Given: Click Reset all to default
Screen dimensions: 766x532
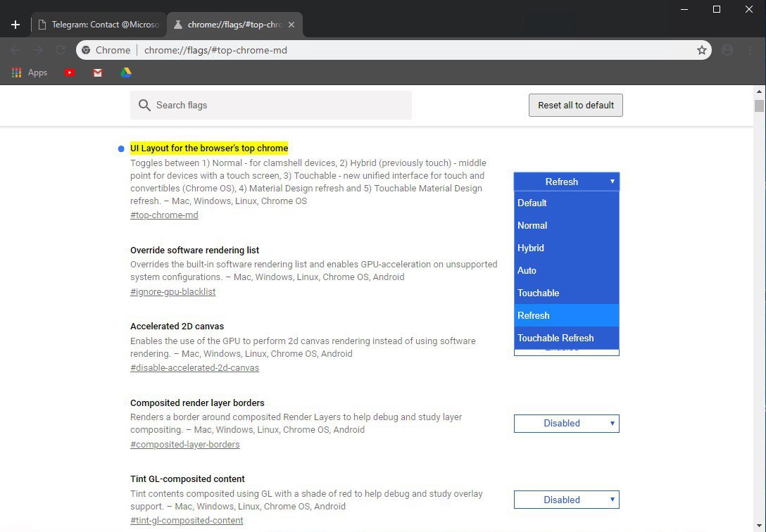Looking at the screenshot, I should pos(575,106).
